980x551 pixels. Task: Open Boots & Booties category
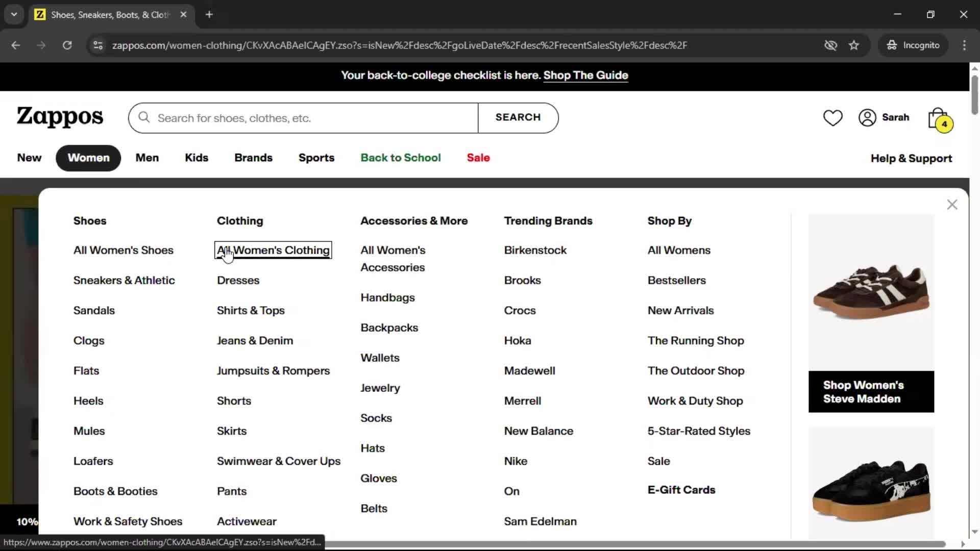[x=115, y=491]
